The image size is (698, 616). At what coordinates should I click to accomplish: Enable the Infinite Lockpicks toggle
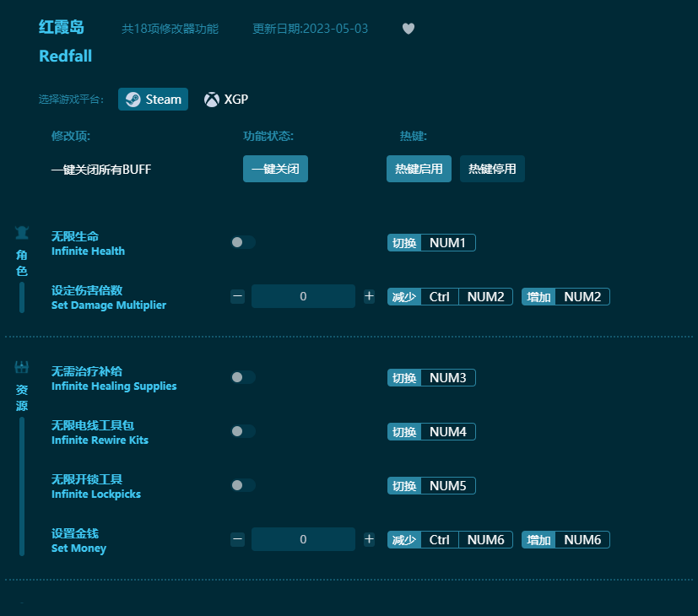(x=242, y=485)
